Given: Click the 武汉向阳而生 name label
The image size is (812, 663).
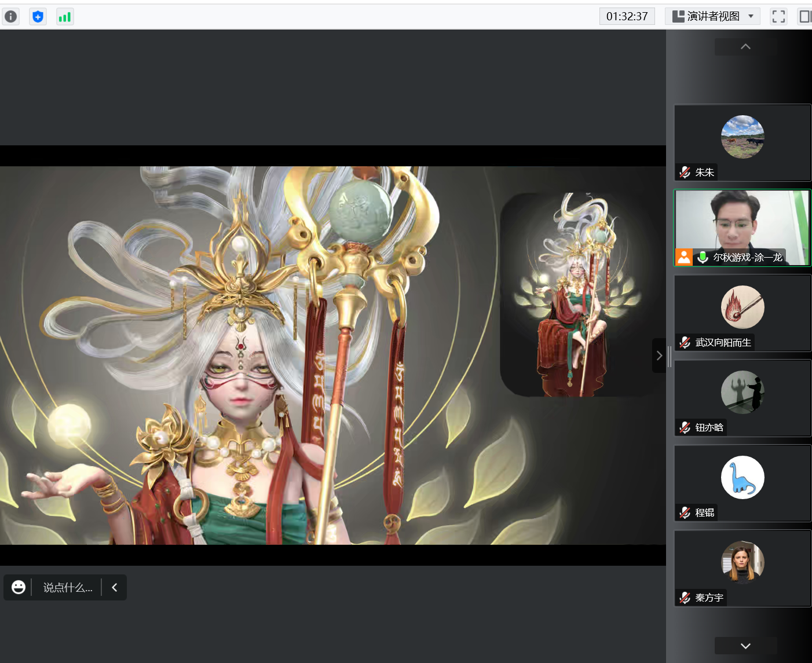Looking at the screenshot, I should tap(723, 342).
